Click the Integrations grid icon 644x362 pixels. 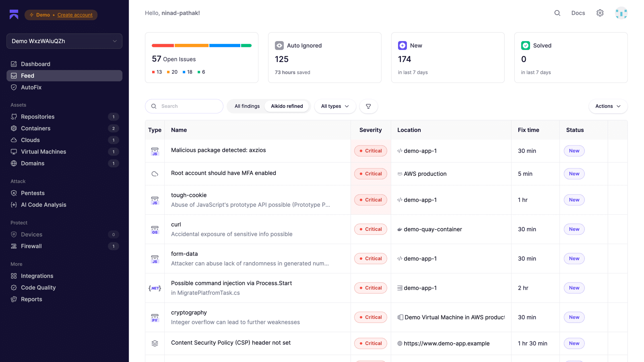[14, 276]
